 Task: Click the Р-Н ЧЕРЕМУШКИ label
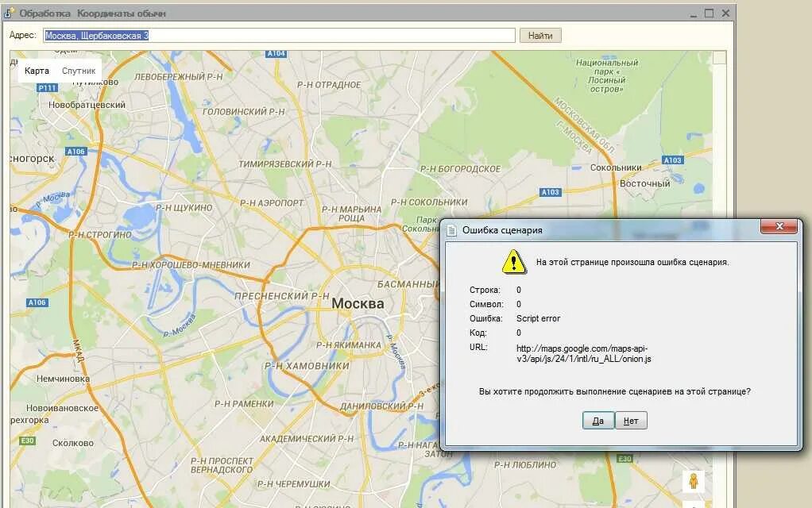point(294,484)
